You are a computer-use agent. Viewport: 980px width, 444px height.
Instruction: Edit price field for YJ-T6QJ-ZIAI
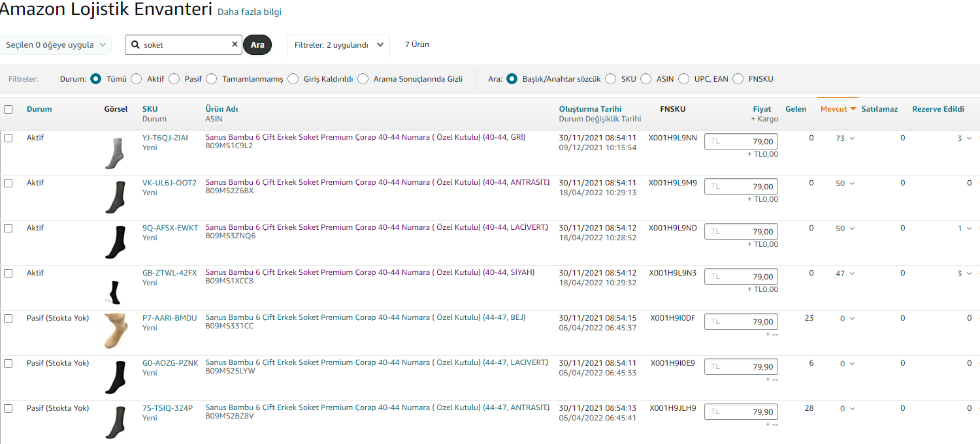(741, 142)
